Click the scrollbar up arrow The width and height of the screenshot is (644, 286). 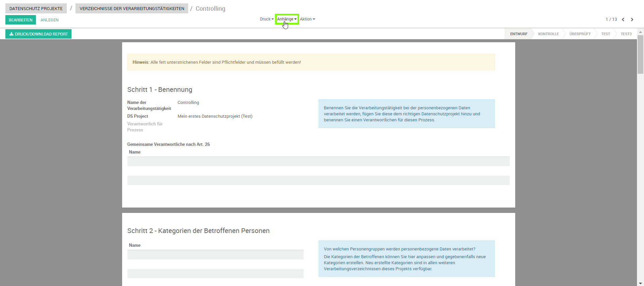point(640,33)
